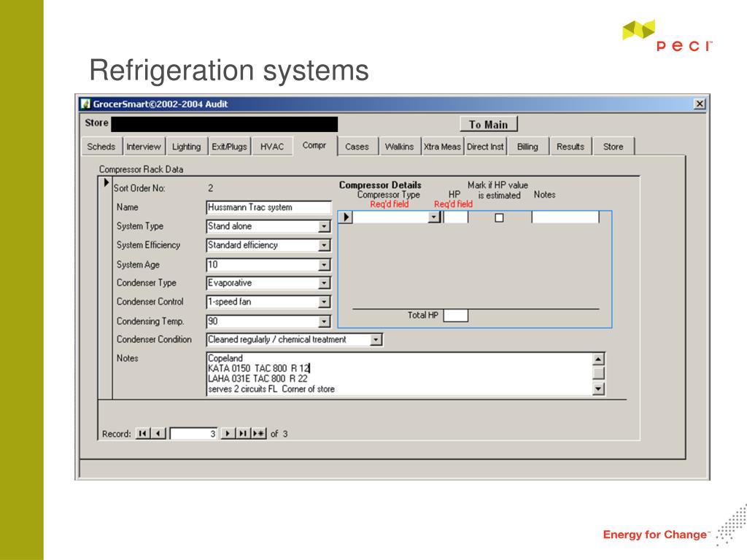Click the record number box
The width and height of the screenshot is (747, 560).
(x=193, y=433)
